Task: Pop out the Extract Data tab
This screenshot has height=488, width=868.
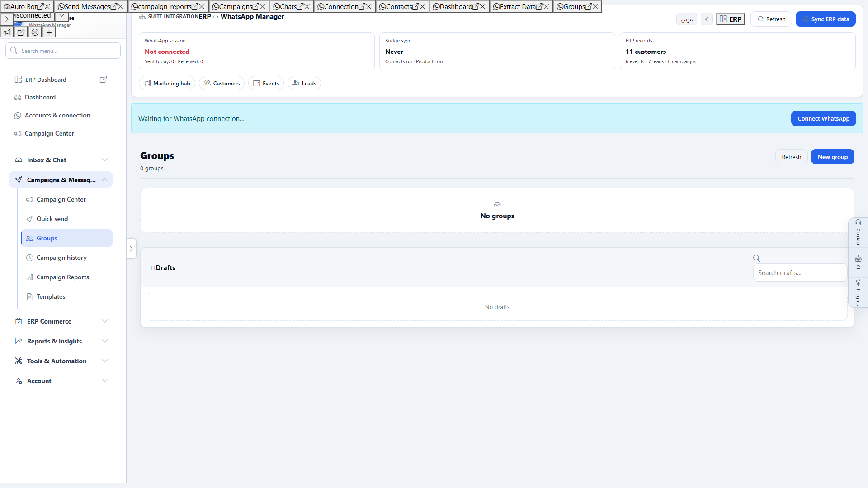Action: tap(539, 7)
